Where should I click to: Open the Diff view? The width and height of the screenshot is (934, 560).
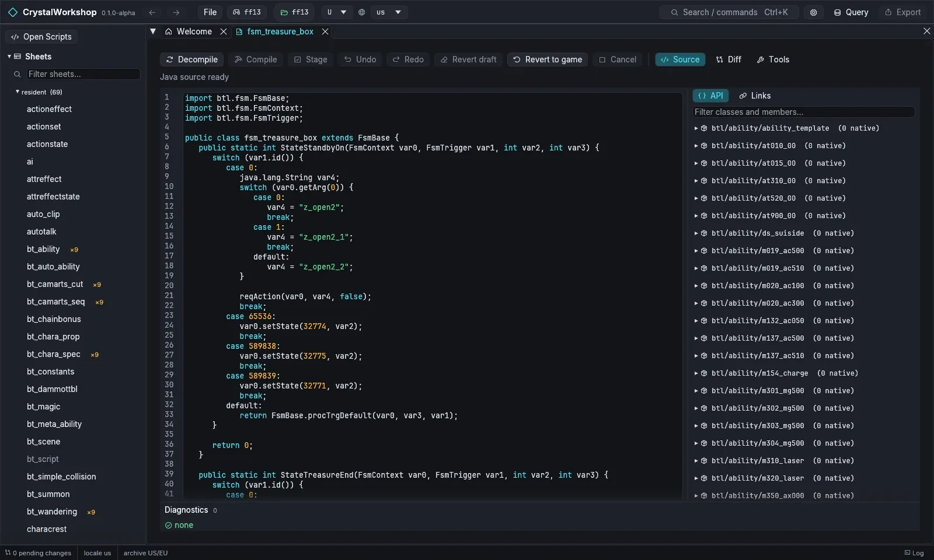729,60
